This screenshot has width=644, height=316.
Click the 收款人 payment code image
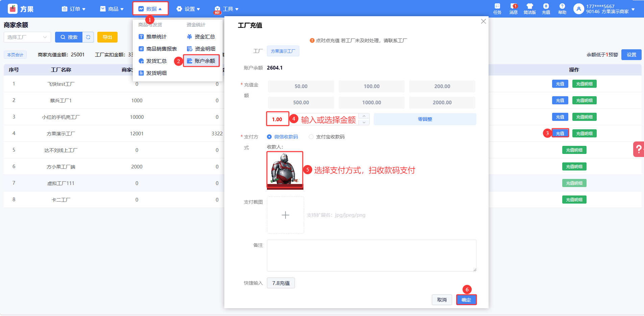point(285,170)
